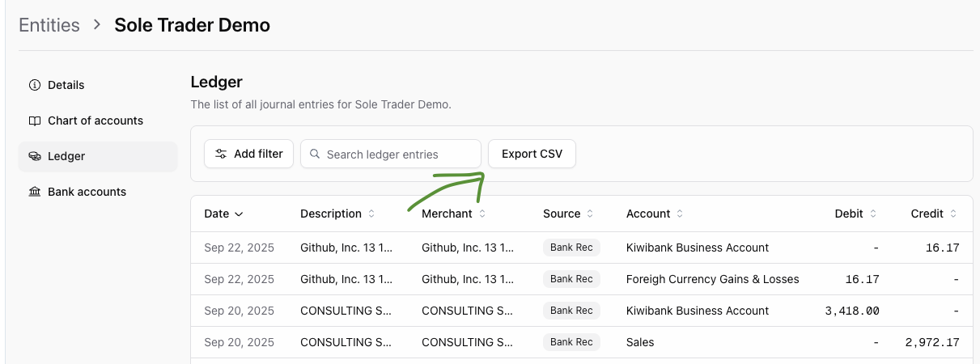Click the Export CSV button

point(532,154)
